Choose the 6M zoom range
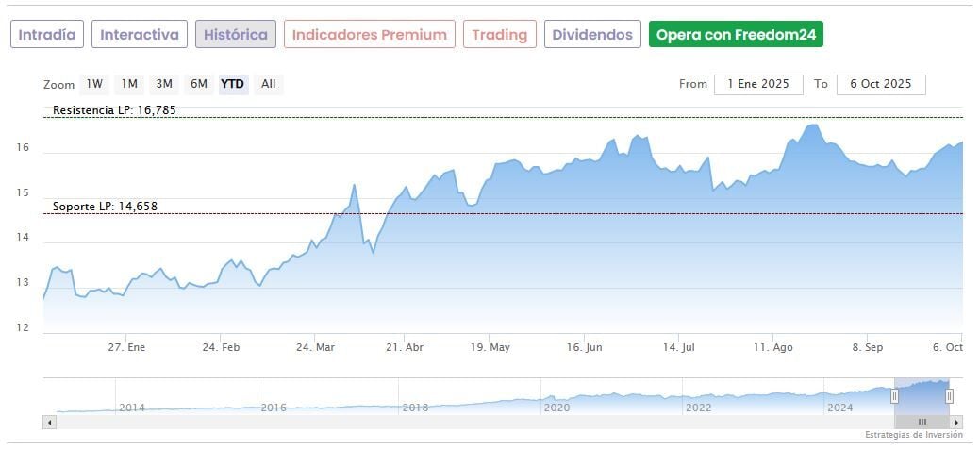980x450 pixels. tap(198, 84)
